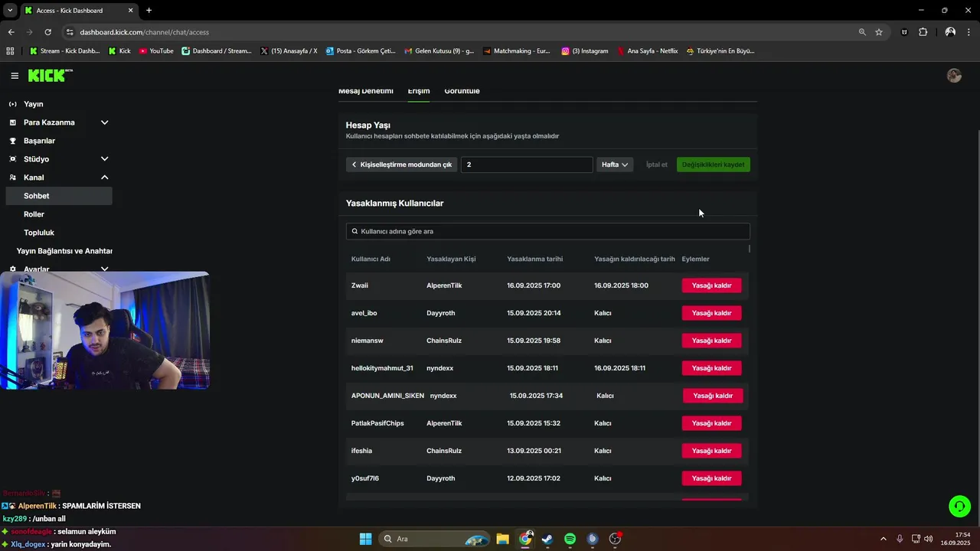Click İptal et

point(657,165)
